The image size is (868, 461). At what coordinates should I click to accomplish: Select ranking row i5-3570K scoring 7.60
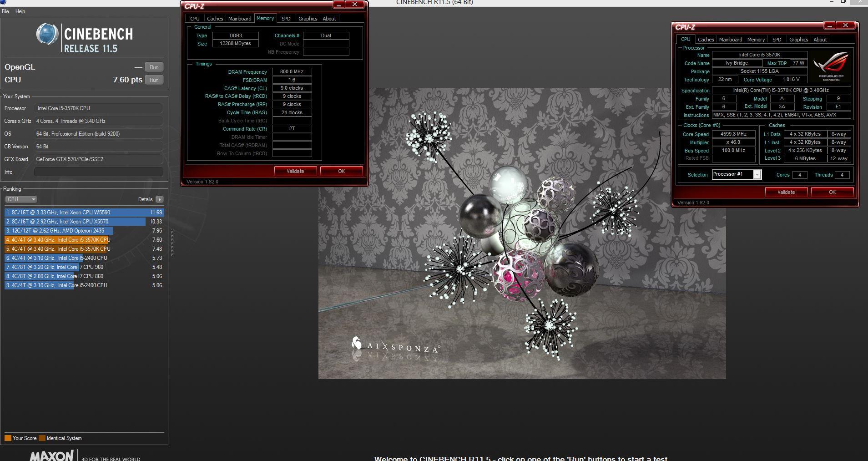coord(84,240)
